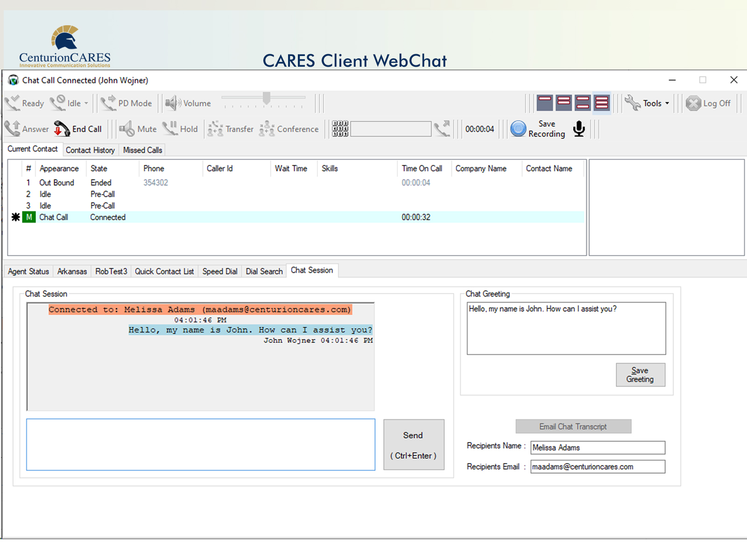
Task: Open the numeric dial pad icon
Action: click(340, 129)
